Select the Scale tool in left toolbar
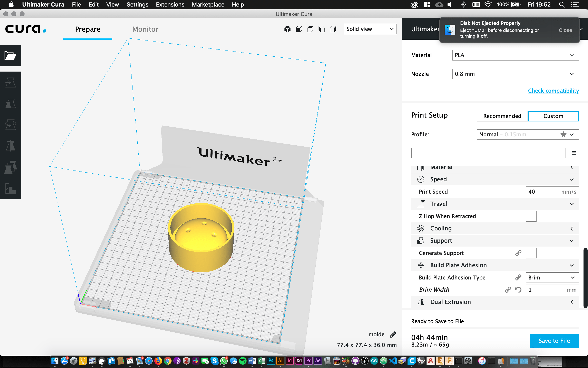The width and height of the screenshot is (588, 368). (10, 103)
